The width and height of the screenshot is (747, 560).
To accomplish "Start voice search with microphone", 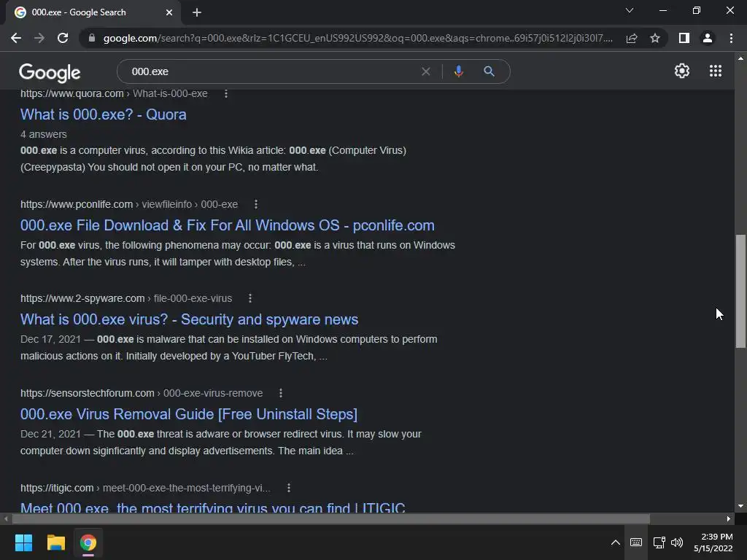I will tap(458, 71).
